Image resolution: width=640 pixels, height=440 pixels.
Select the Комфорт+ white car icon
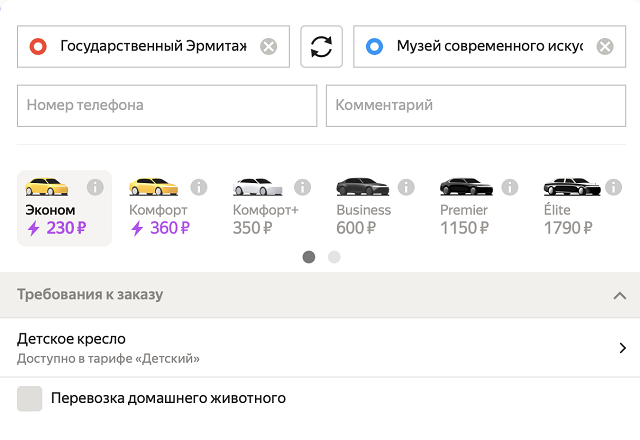258,187
